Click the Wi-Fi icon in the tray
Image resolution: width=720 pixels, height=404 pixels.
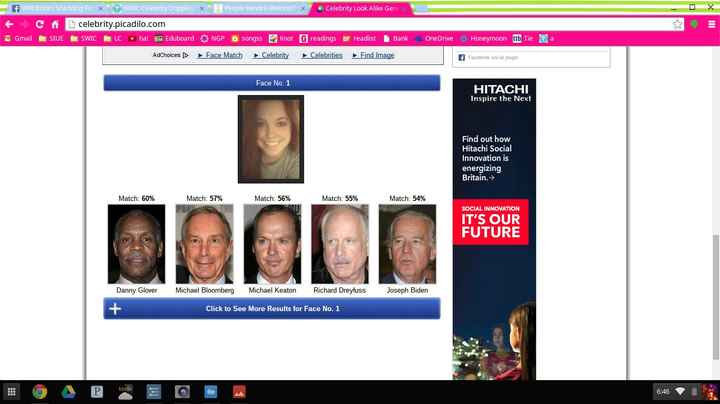coord(680,392)
